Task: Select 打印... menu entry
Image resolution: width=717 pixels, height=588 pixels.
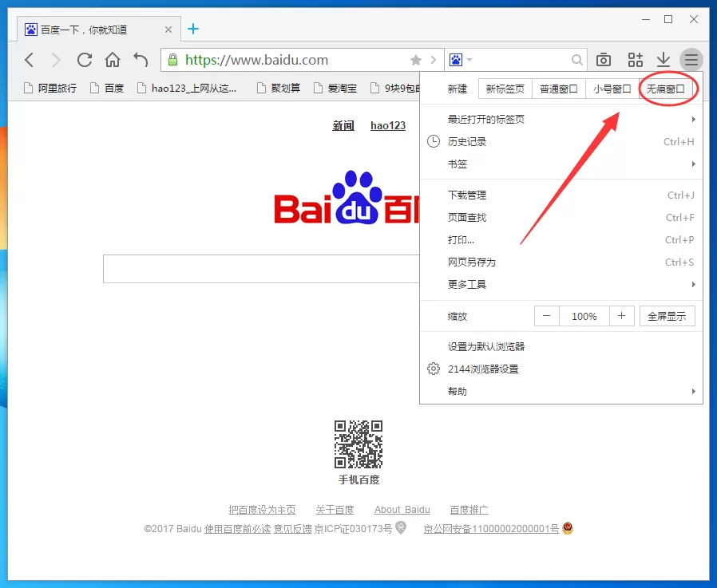Action: pyautogui.click(x=561, y=240)
